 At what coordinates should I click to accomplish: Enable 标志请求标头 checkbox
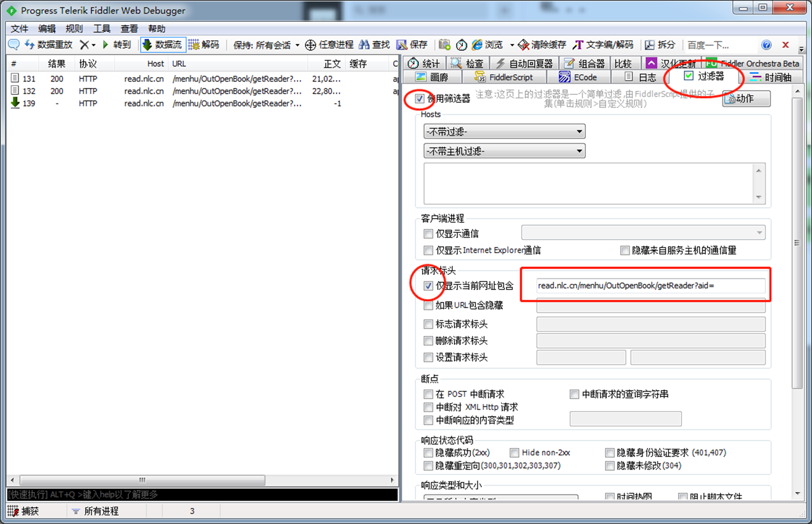(428, 324)
